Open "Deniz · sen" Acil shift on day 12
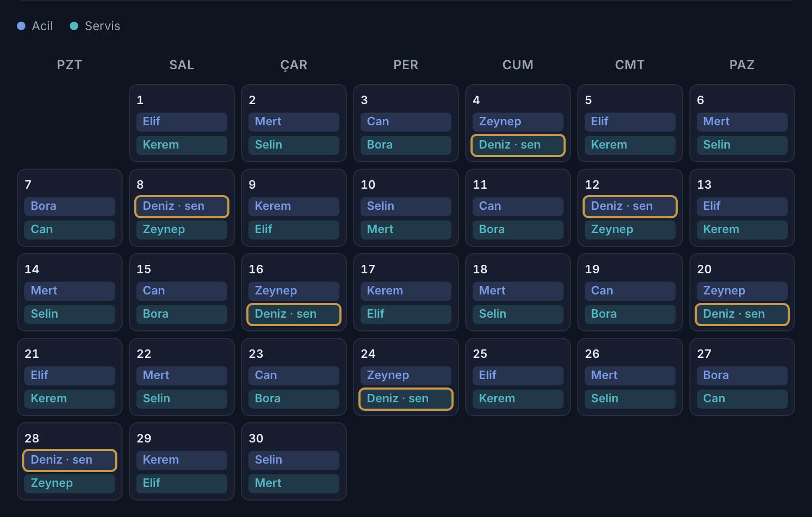The height and width of the screenshot is (517, 812). 630,206
